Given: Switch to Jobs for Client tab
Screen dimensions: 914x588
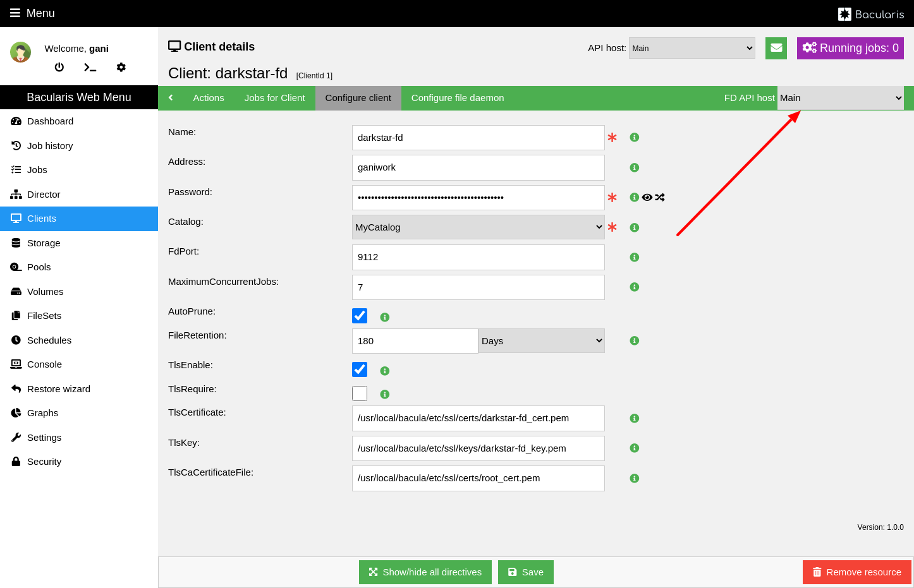Looking at the screenshot, I should [x=275, y=98].
